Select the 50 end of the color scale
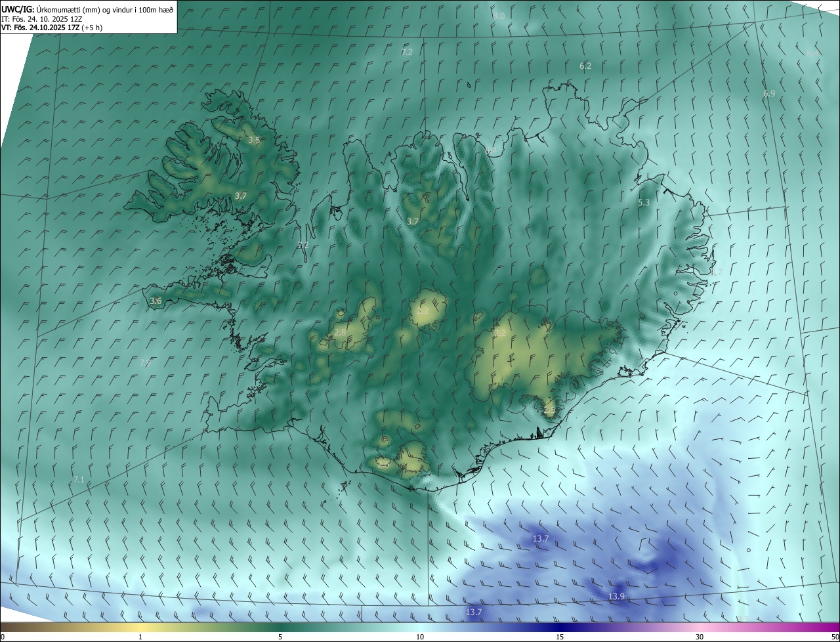Image resolution: width=840 pixels, height=642 pixels. [x=835, y=637]
